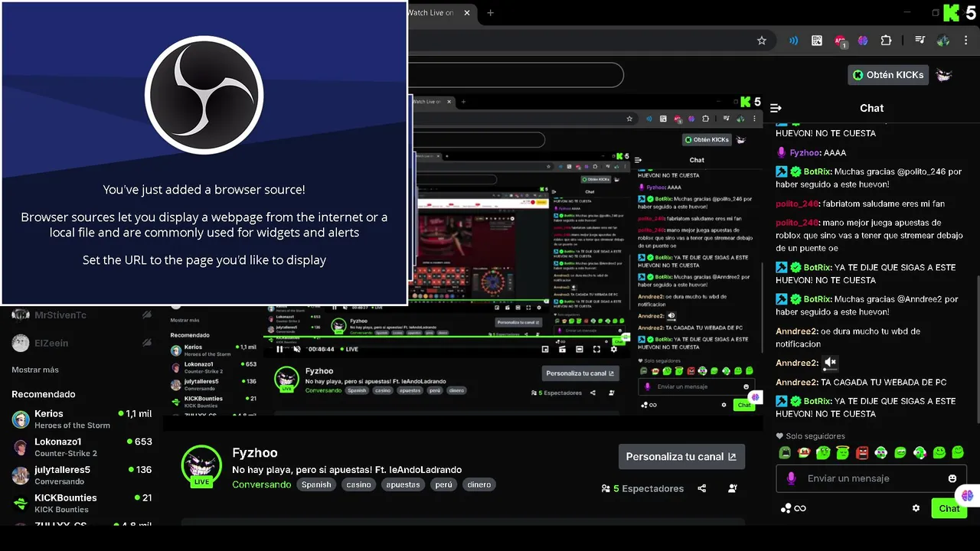Open the Kick account avatar menu

(945, 75)
